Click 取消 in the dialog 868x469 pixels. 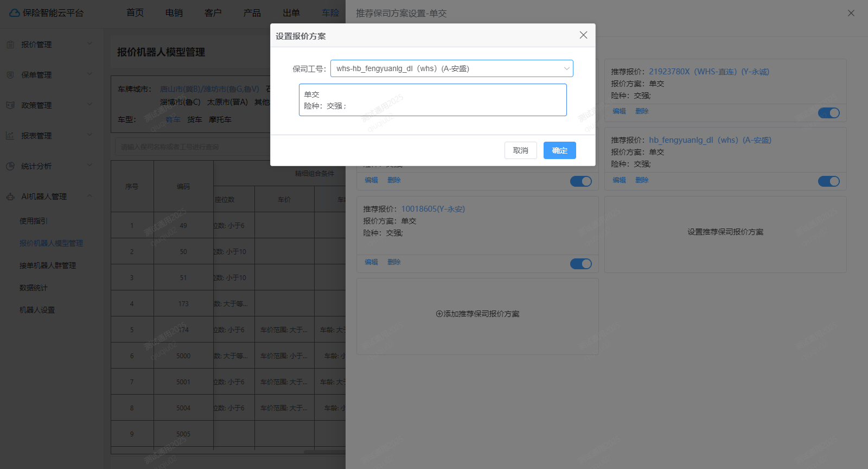pyautogui.click(x=521, y=150)
